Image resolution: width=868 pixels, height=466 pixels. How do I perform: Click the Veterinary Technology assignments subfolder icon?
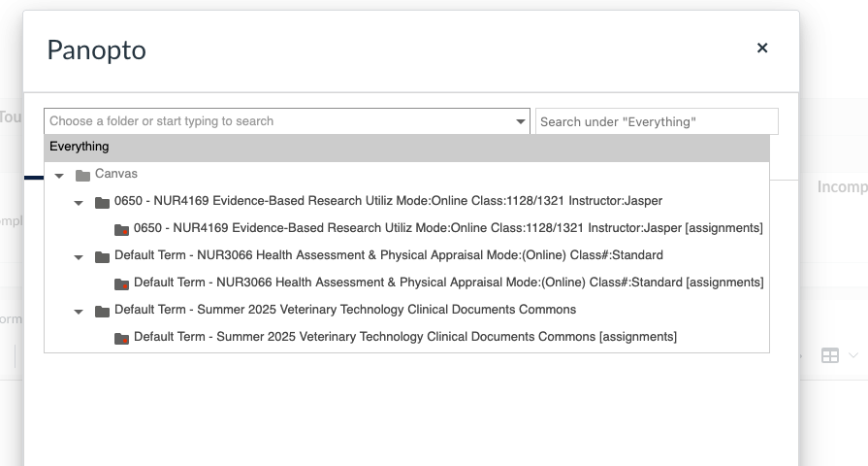[121, 338]
